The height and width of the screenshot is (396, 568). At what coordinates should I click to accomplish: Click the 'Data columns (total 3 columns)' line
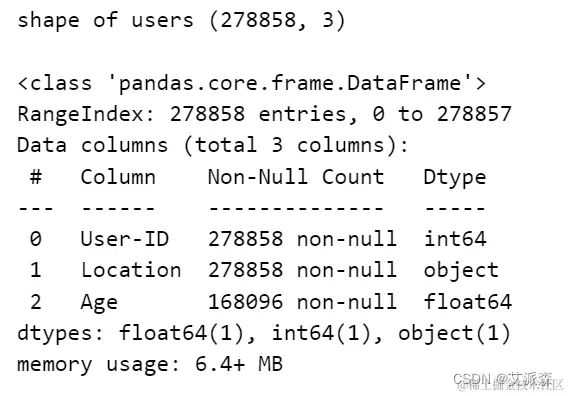pos(213,146)
